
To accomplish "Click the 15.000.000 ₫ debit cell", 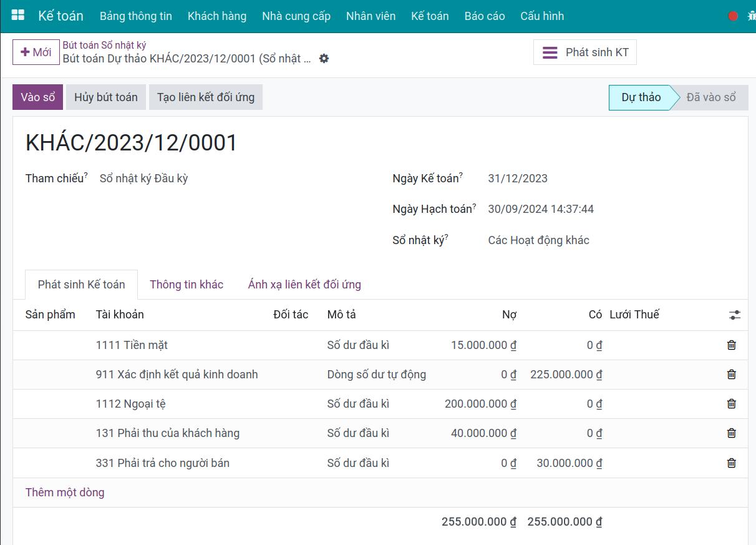I will pyautogui.click(x=483, y=345).
